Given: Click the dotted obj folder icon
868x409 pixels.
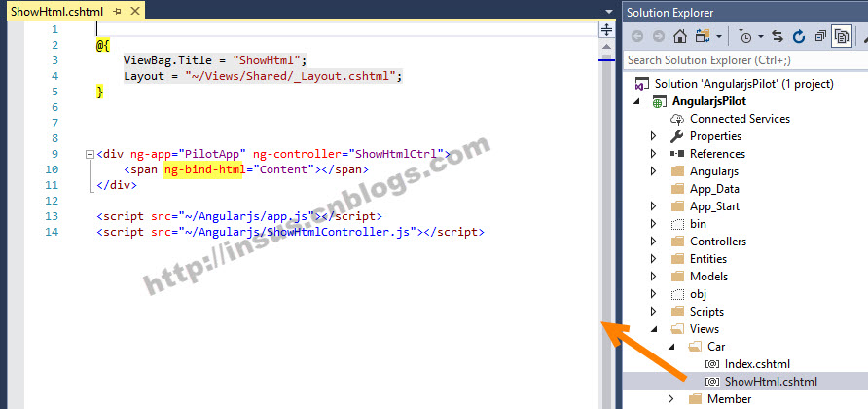Looking at the screenshot, I should 677,294.
